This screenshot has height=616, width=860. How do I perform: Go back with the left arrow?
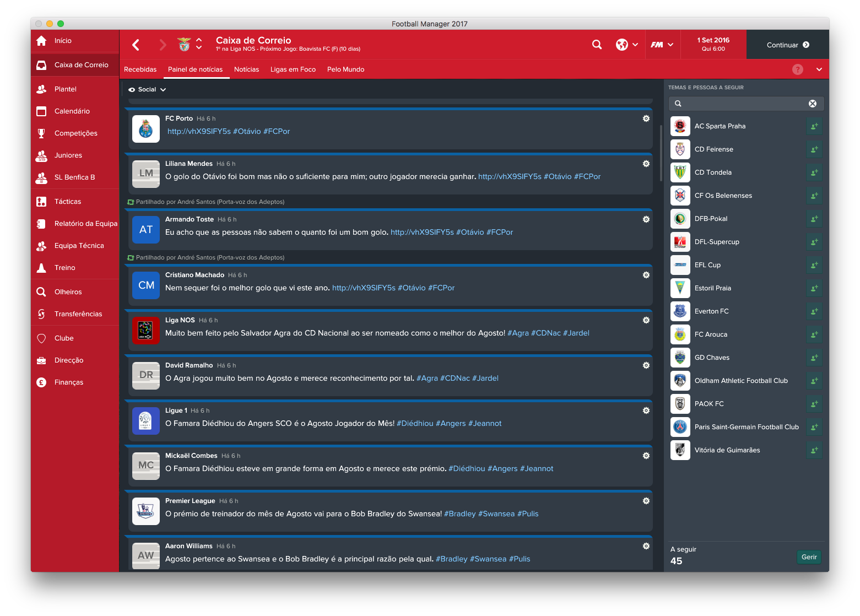pyautogui.click(x=136, y=45)
